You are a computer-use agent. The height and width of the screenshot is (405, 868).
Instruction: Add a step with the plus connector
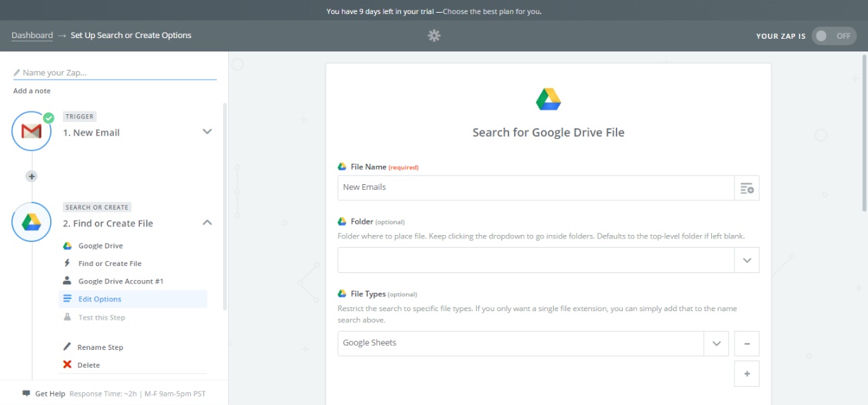[x=31, y=176]
